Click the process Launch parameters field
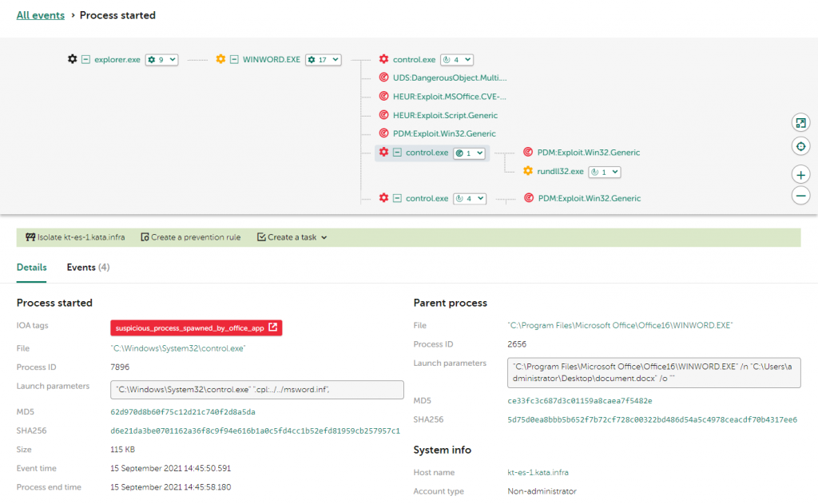 pos(257,390)
